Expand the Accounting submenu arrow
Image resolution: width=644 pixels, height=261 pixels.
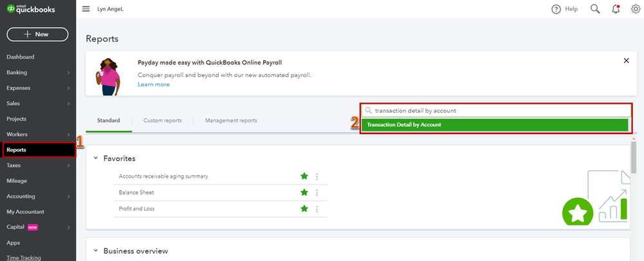click(x=68, y=197)
